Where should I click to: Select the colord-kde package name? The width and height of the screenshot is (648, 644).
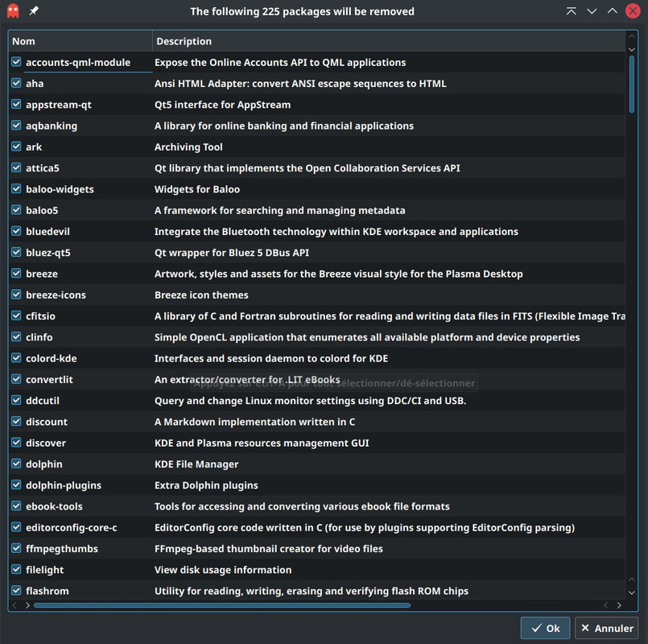pyautogui.click(x=52, y=358)
